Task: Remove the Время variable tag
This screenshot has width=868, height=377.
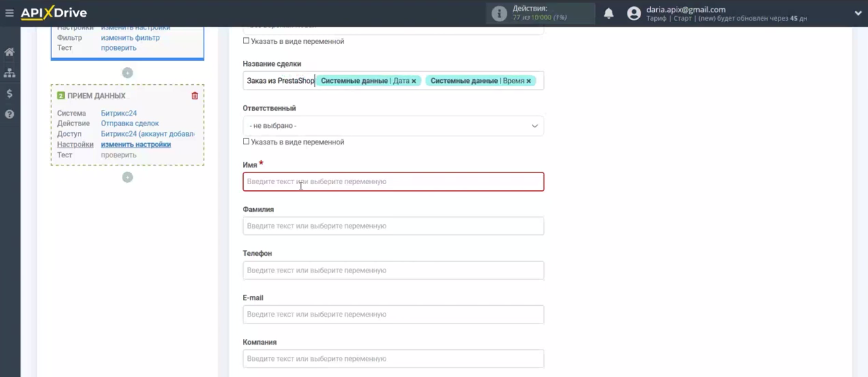Action: 528,81
